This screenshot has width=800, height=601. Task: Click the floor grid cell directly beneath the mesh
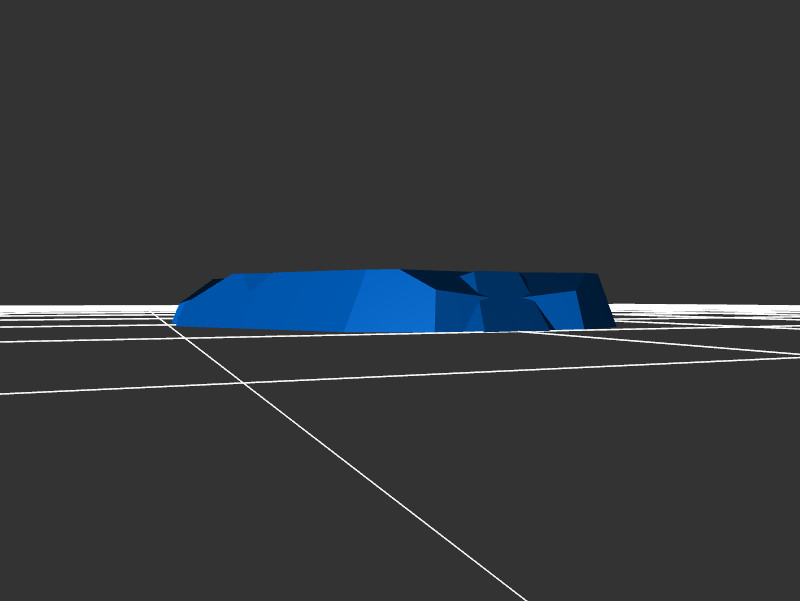pos(400,355)
